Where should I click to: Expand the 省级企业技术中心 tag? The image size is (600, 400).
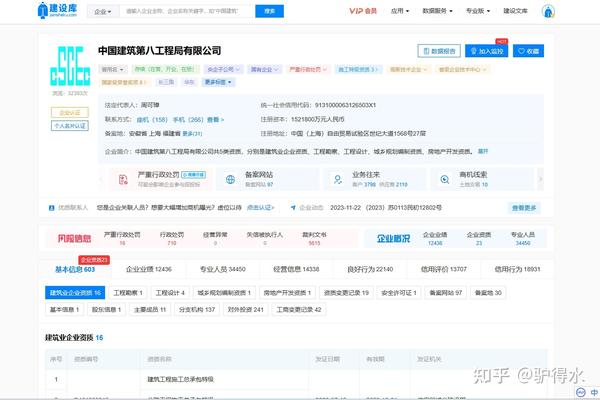[x=462, y=69]
